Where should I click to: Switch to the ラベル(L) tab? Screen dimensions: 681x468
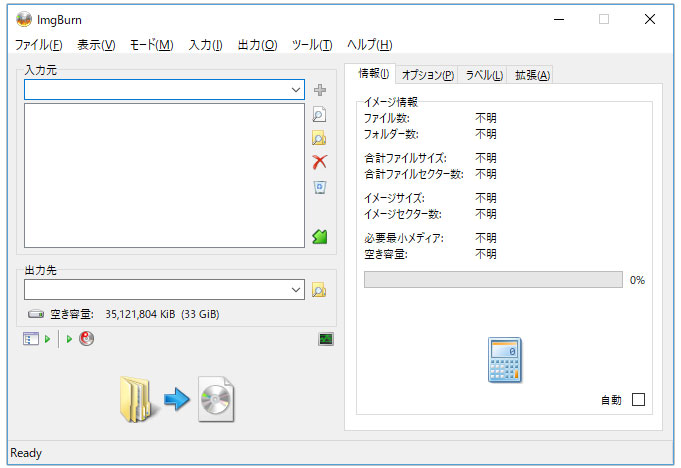pos(484,75)
